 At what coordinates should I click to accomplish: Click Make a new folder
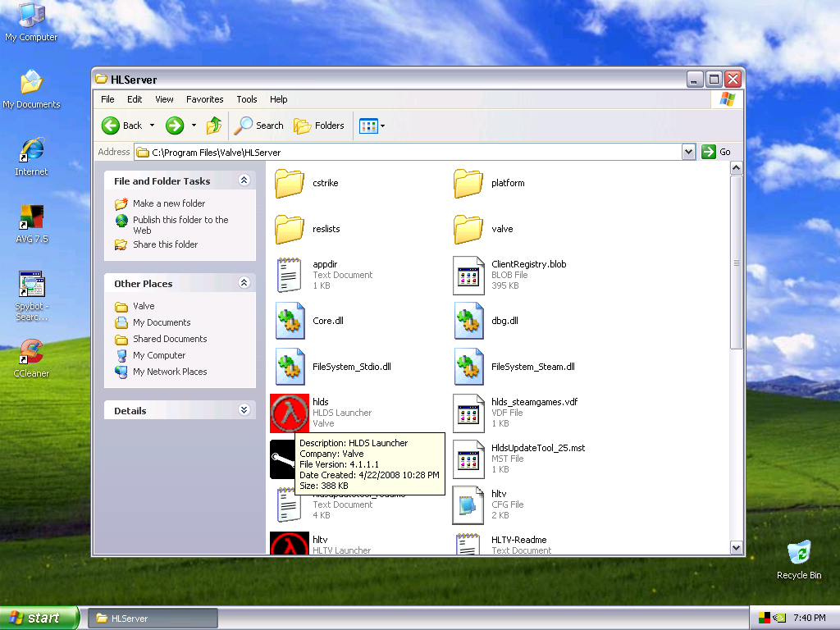click(169, 203)
